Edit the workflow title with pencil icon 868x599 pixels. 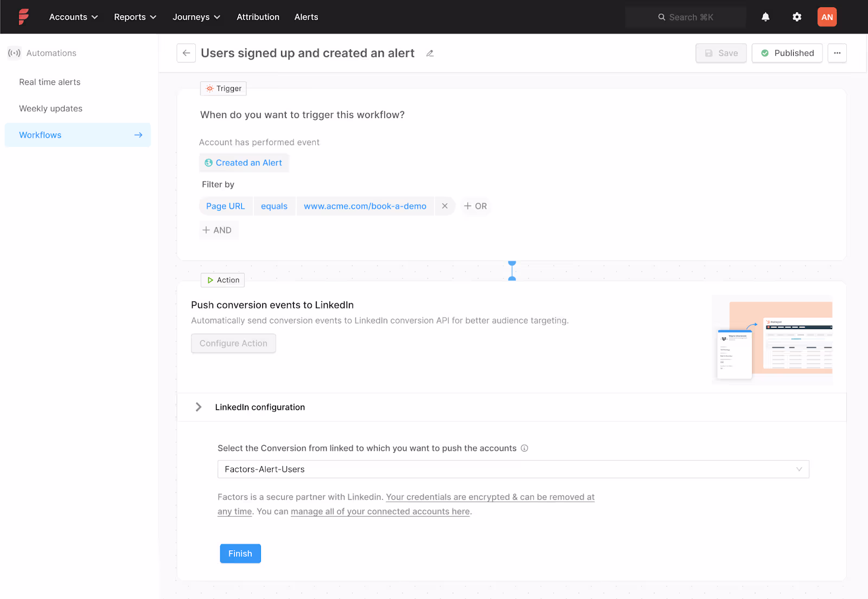point(430,53)
